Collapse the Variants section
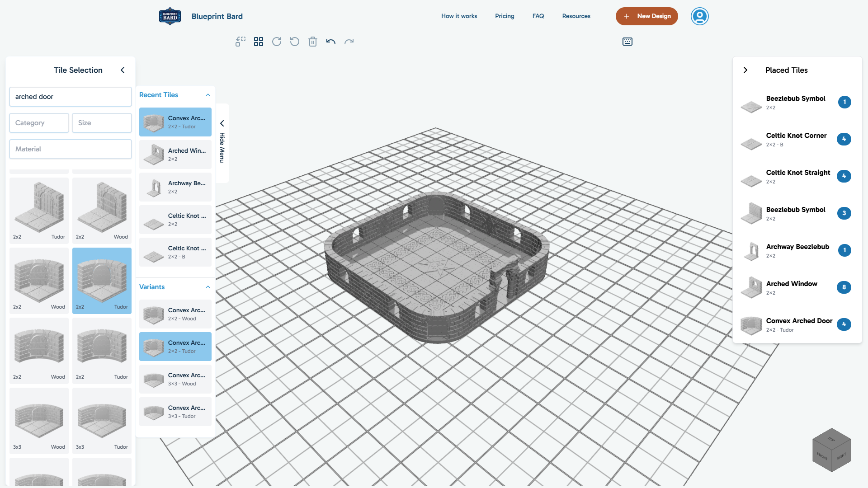The width and height of the screenshot is (868, 488). (x=208, y=287)
